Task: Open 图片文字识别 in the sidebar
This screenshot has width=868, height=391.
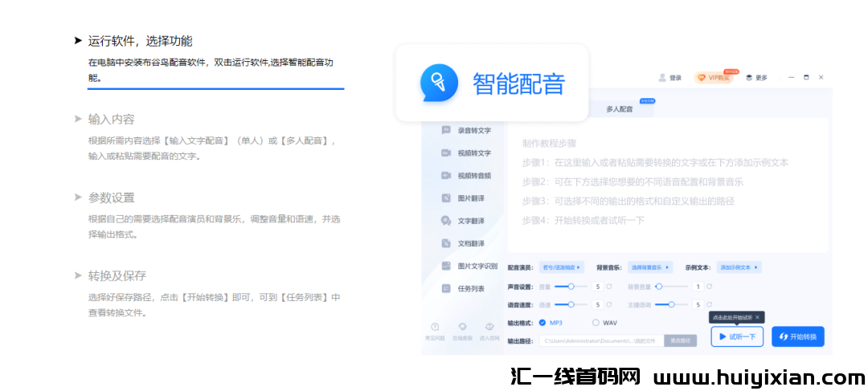Action: (x=469, y=266)
